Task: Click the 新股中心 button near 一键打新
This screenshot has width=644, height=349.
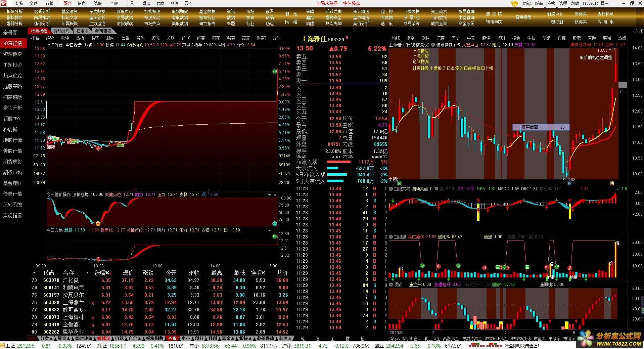Action: (555, 14)
